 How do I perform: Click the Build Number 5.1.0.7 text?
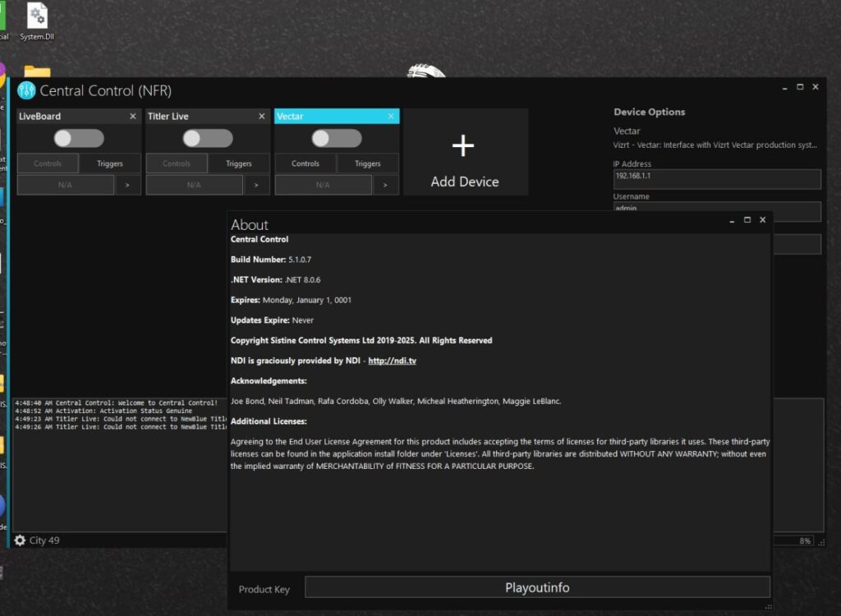(271, 260)
